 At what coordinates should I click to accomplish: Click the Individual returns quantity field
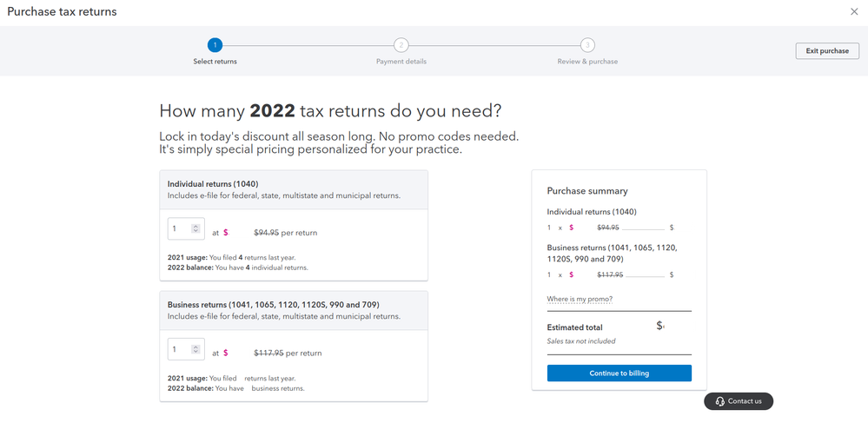[178, 228]
